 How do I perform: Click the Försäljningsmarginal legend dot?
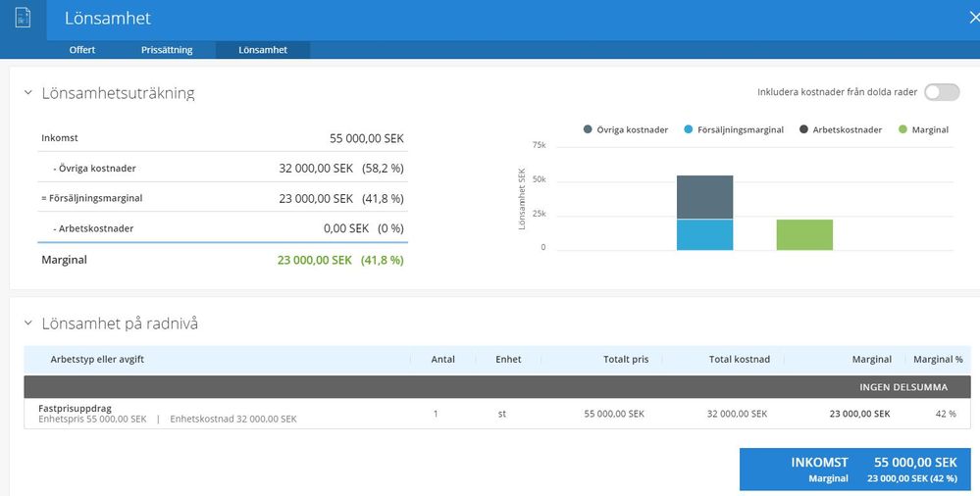(688, 129)
